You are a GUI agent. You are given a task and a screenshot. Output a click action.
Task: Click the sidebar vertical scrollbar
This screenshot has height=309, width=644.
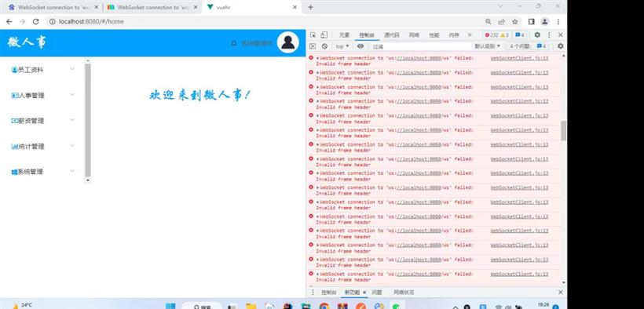[x=87, y=120]
